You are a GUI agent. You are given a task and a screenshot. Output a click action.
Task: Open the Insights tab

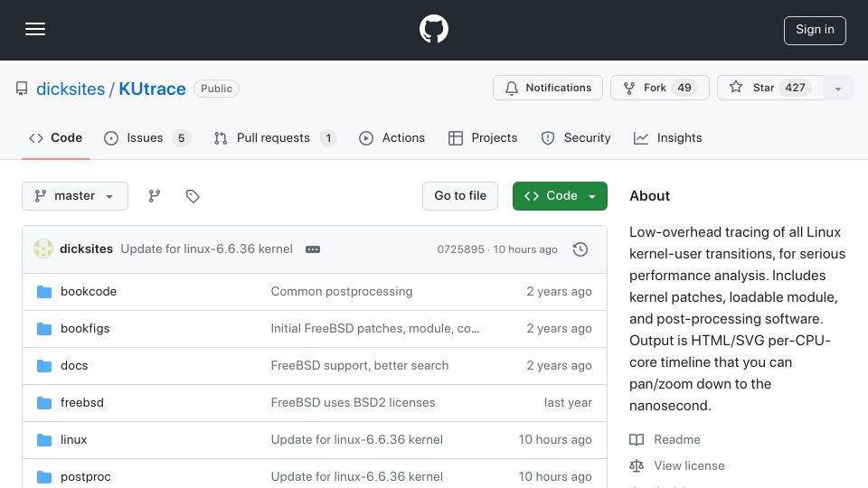click(x=667, y=137)
